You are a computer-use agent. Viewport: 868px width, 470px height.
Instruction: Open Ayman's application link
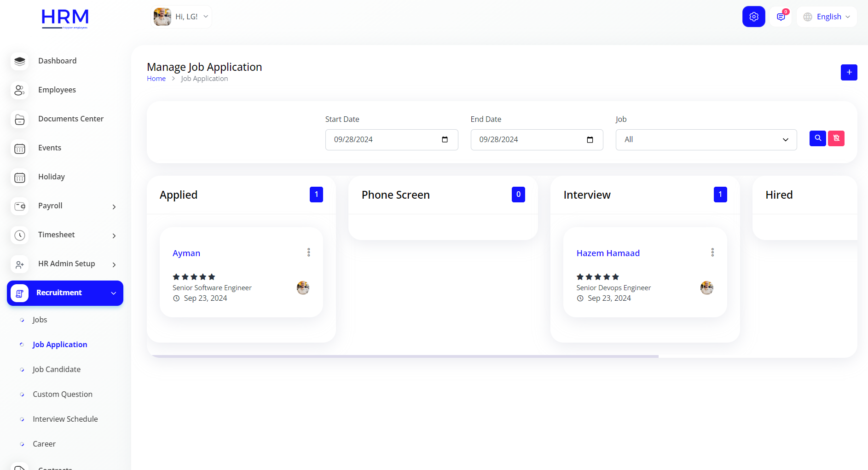point(186,253)
